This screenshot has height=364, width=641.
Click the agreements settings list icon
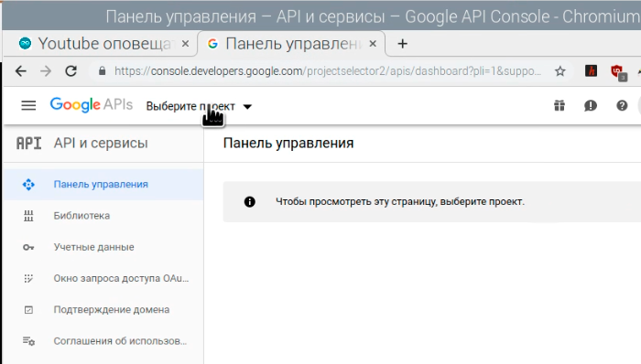[x=28, y=341]
